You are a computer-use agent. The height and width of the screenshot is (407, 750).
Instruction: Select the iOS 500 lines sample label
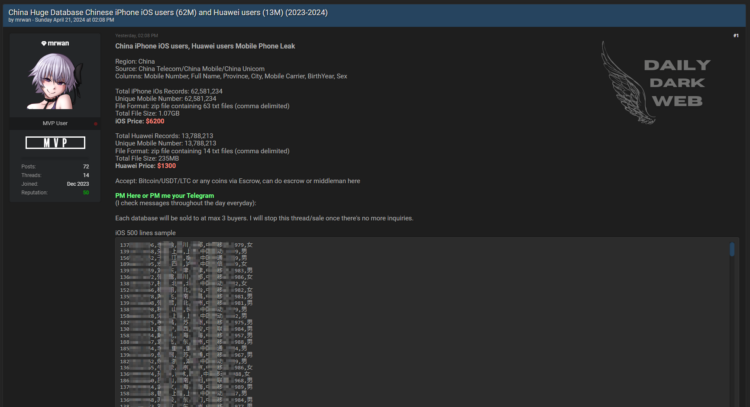pyautogui.click(x=145, y=233)
